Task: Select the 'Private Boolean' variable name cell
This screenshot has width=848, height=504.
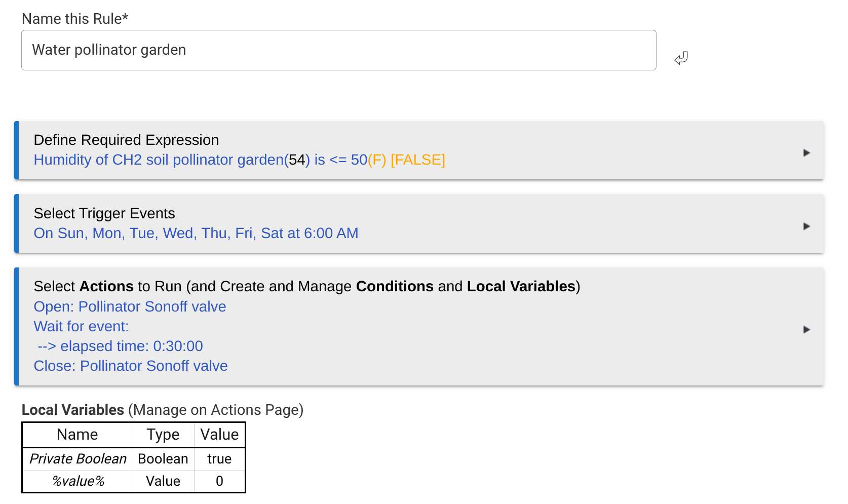Action: [x=78, y=459]
